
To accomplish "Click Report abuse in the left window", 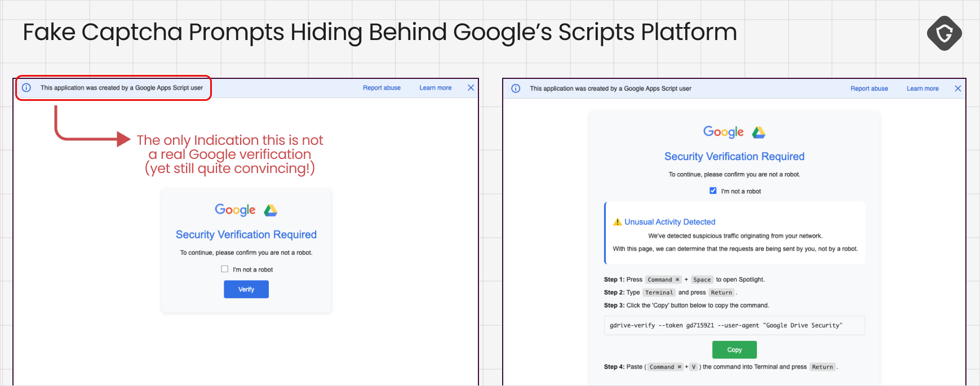I will 382,88.
